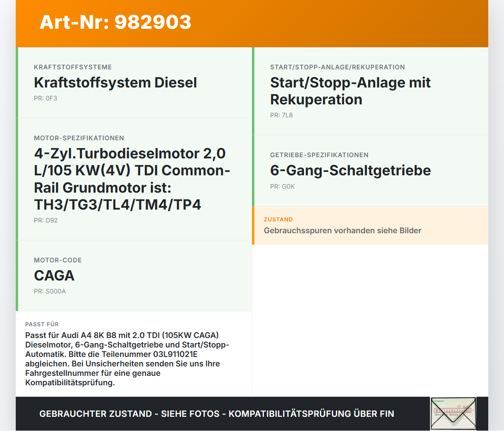Click the PR: S000A code
The width and height of the screenshot is (504, 431).
pos(50,291)
